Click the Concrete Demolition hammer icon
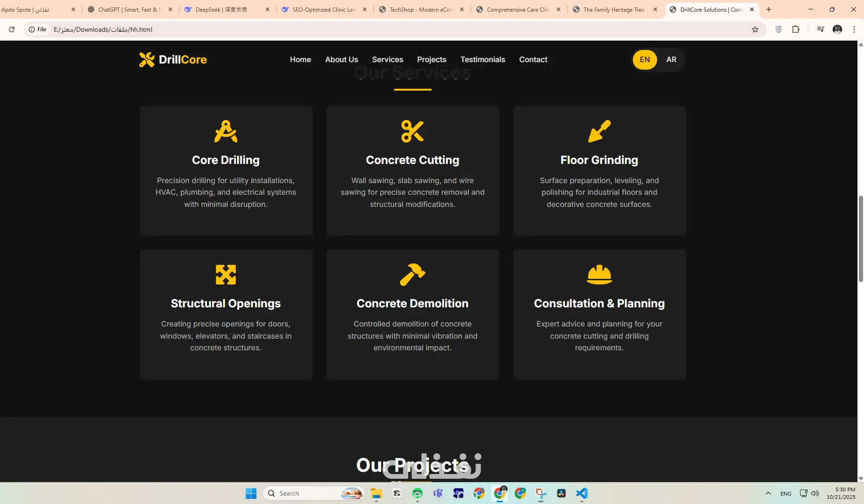 412,275
